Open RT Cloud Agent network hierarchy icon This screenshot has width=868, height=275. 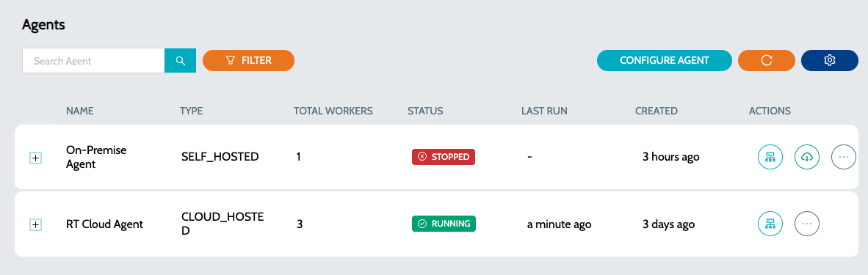pyautogui.click(x=770, y=224)
